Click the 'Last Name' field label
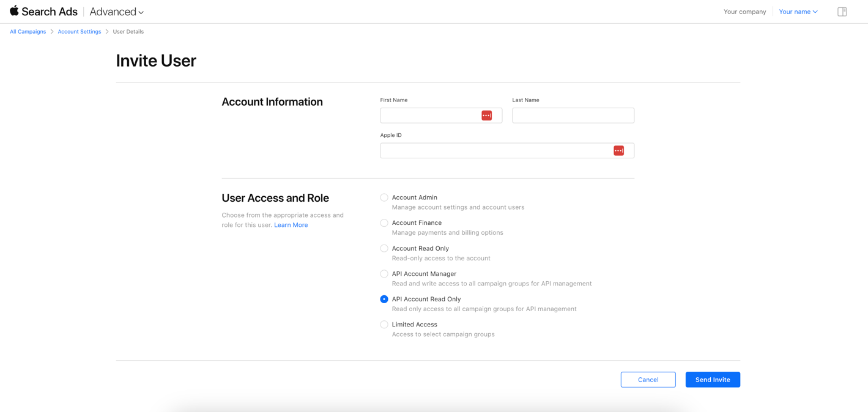Viewport: 868px width, 412px height. coord(526,100)
